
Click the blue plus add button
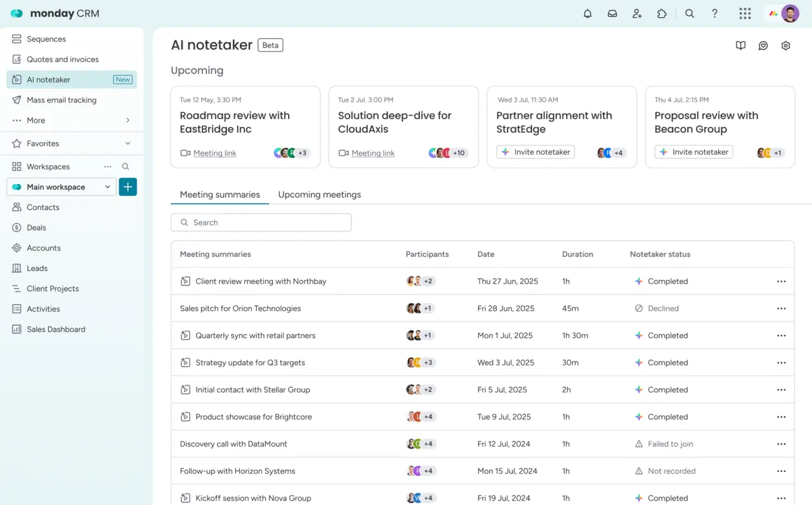[128, 187]
